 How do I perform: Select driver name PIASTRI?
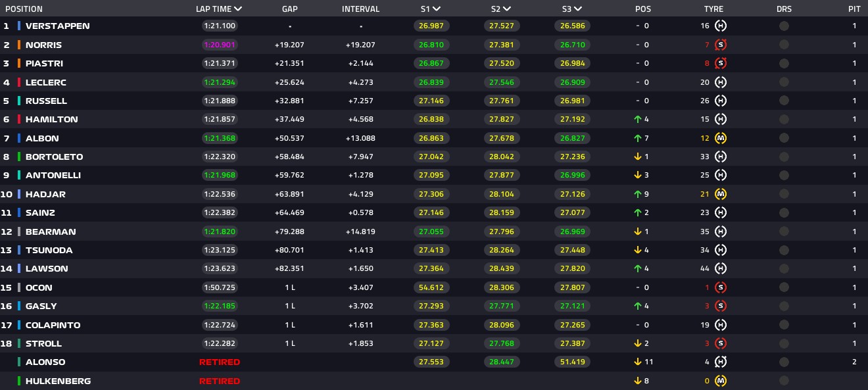click(x=44, y=64)
